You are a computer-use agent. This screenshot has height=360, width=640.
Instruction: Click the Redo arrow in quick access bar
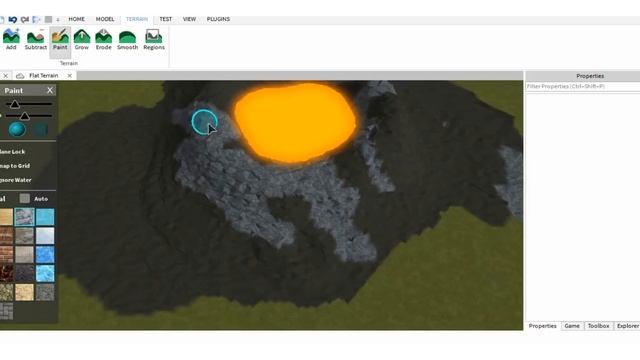[x=25, y=19]
